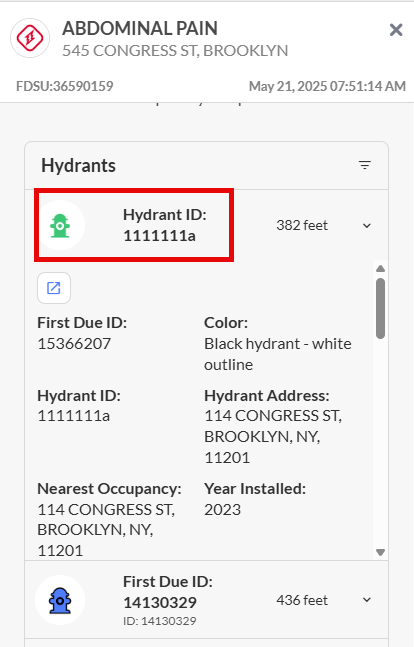Image resolution: width=414 pixels, height=647 pixels.
Task: Click the incident address 545 Congress St
Action: click(x=175, y=51)
